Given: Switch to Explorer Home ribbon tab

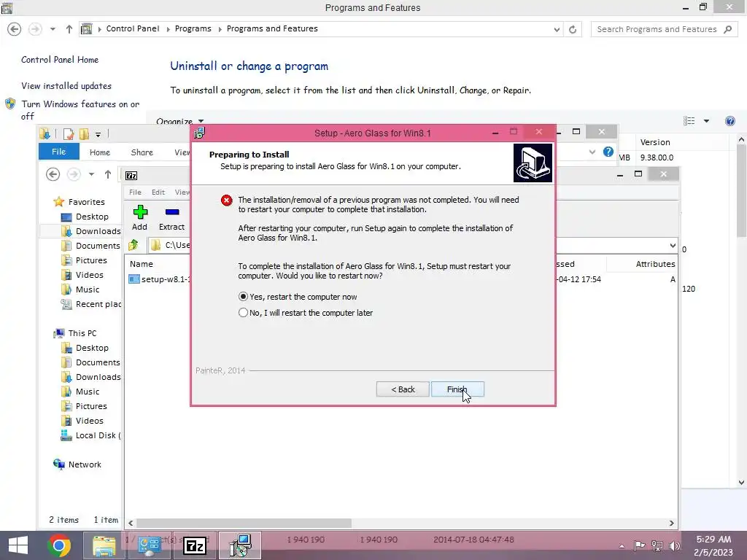Looking at the screenshot, I should [x=99, y=152].
